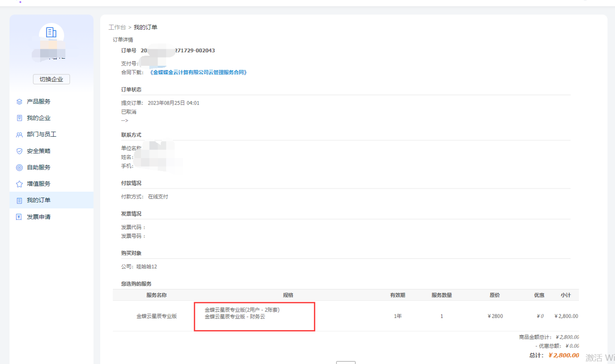
Task: Click the 已取消 status text
Action: coord(129,112)
